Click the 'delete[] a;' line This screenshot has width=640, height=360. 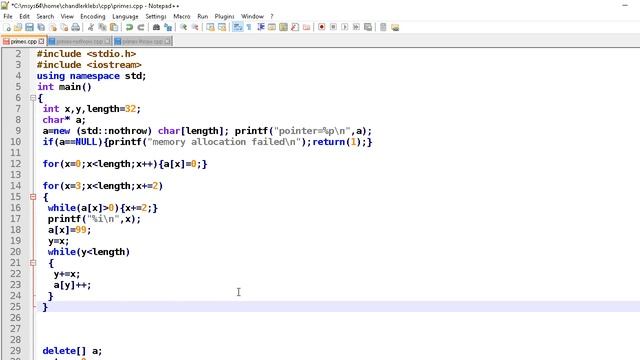72,351
